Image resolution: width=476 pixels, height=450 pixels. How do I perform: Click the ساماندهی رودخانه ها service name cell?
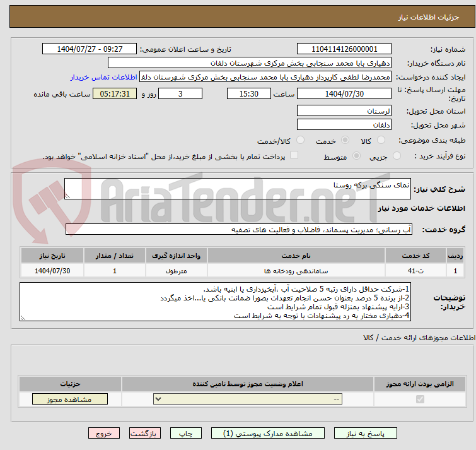coord(296,270)
